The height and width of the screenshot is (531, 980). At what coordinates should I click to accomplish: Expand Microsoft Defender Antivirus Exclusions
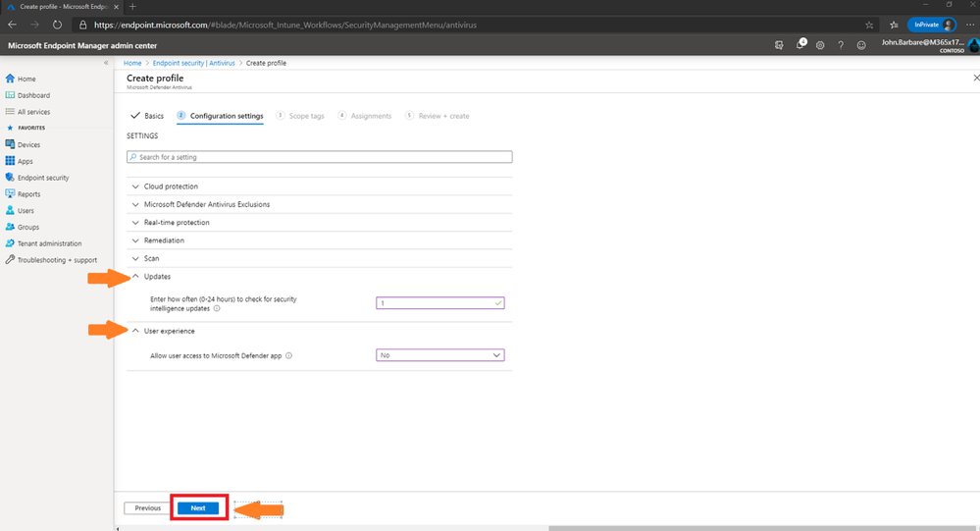[x=320, y=204]
